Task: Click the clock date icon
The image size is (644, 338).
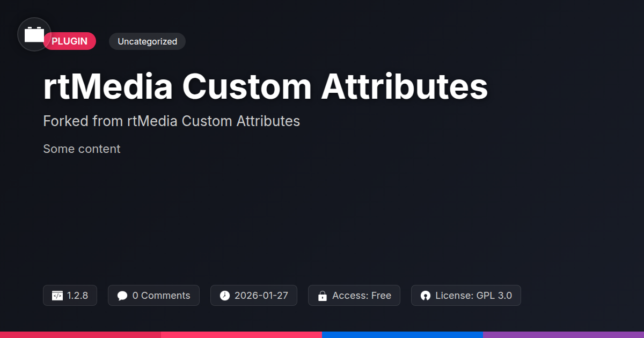Action: (x=225, y=296)
